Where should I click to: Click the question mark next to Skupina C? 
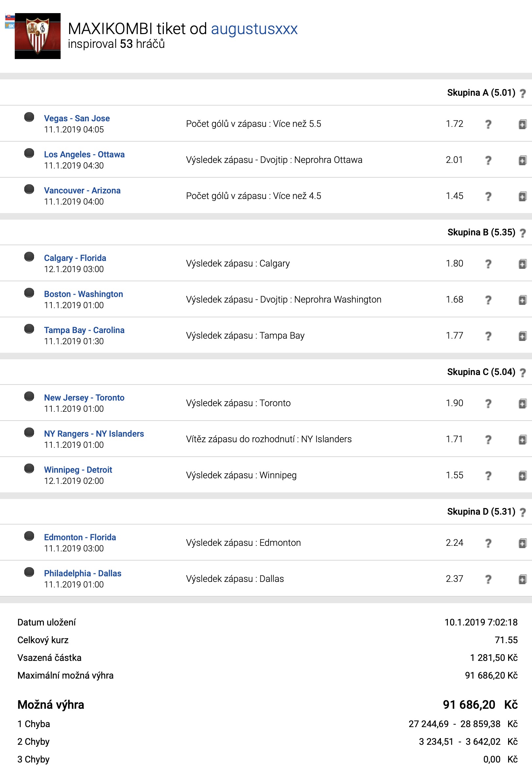coord(522,373)
